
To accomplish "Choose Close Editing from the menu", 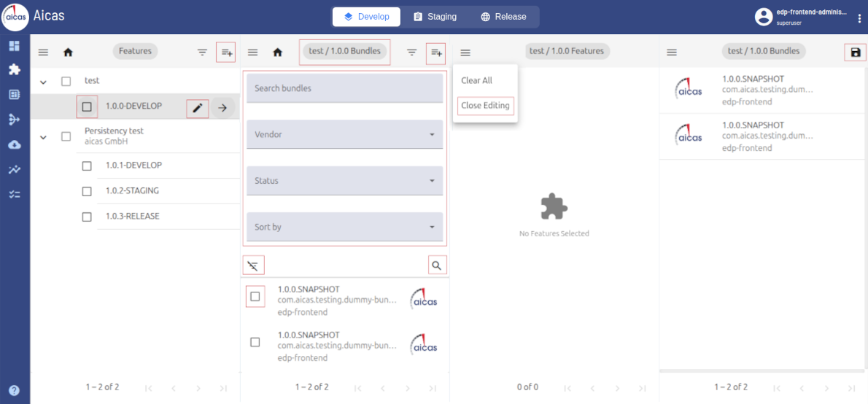I will pos(485,106).
